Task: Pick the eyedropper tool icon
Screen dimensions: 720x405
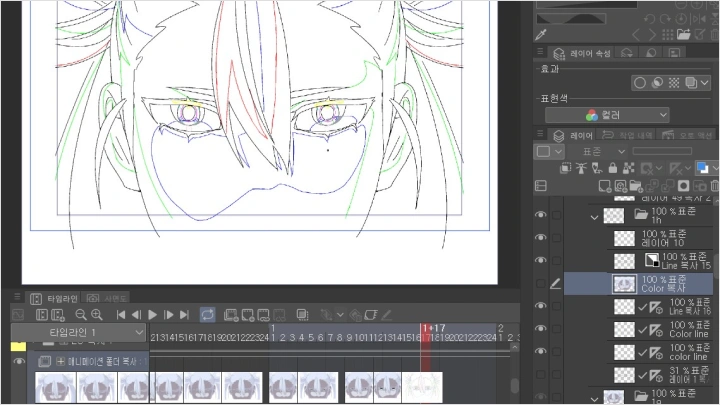Action: tap(541, 34)
